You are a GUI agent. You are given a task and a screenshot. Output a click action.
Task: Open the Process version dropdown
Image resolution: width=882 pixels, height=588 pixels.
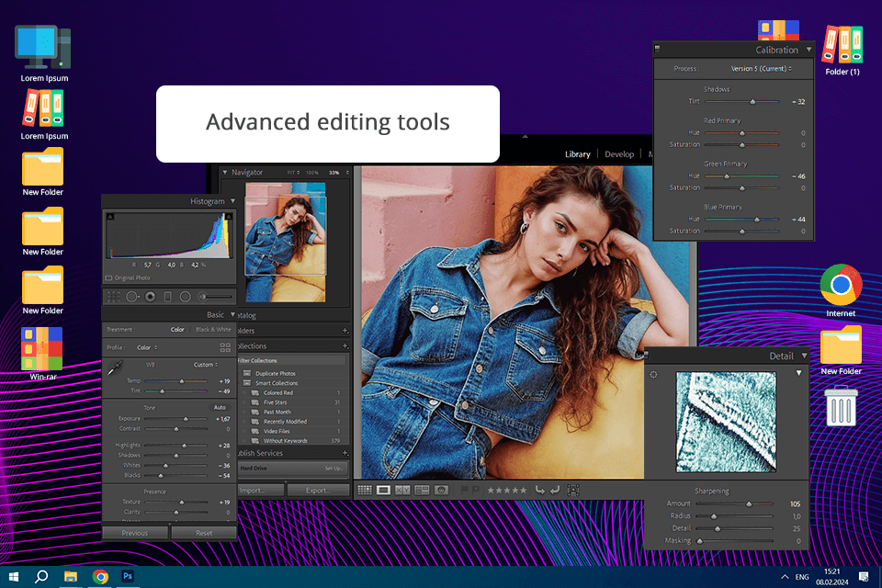pyautogui.click(x=761, y=69)
